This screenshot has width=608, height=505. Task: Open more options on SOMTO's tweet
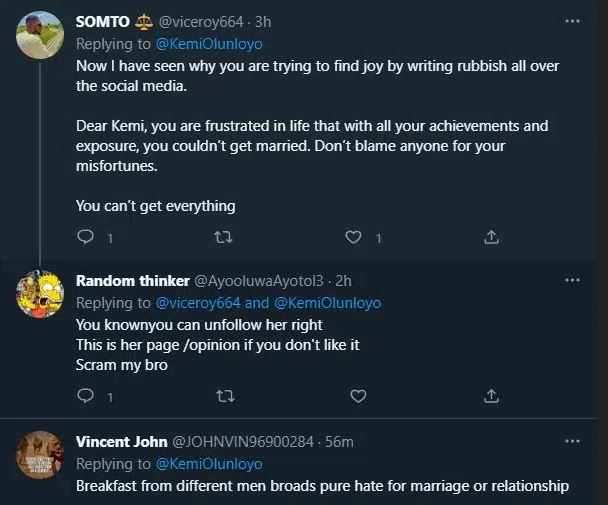(572, 19)
